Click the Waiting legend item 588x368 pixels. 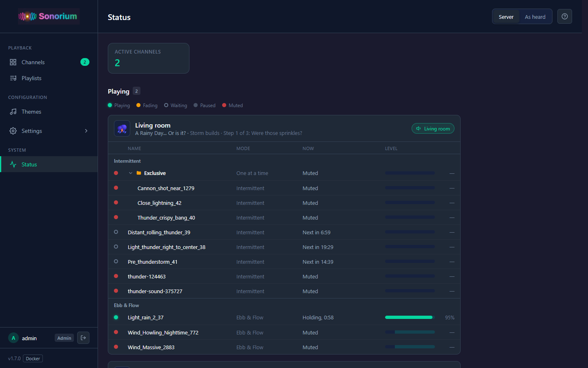pyautogui.click(x=176, y=105)
